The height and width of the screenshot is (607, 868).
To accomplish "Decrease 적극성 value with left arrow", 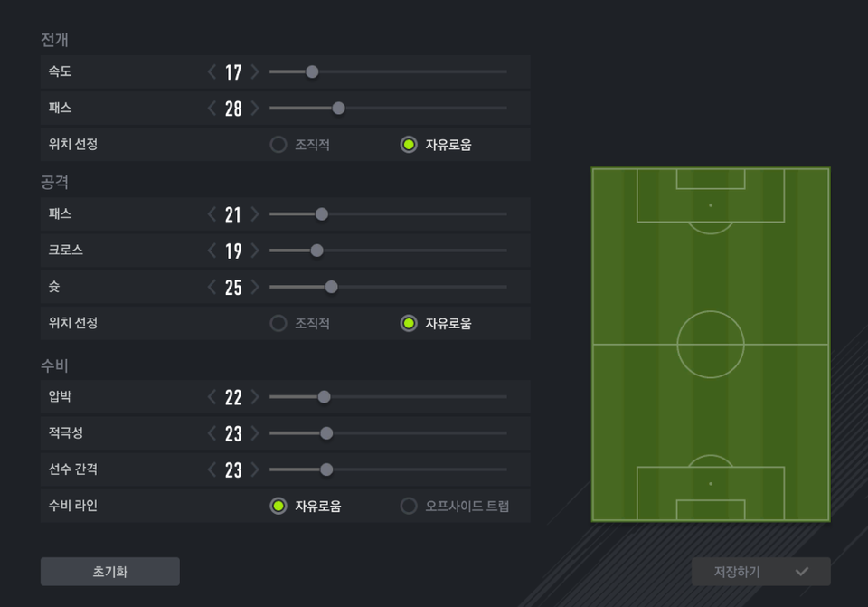I will (212, 433).
